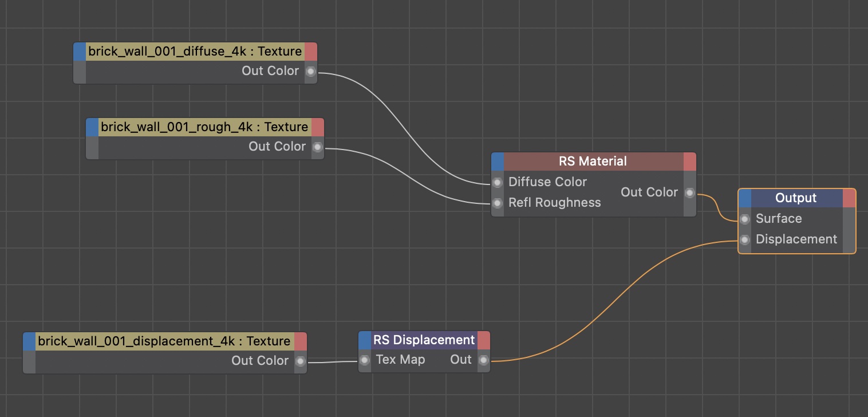Click the Tex Map input port
The height and width of the screenshot is (417, 868).
(365, 360)
